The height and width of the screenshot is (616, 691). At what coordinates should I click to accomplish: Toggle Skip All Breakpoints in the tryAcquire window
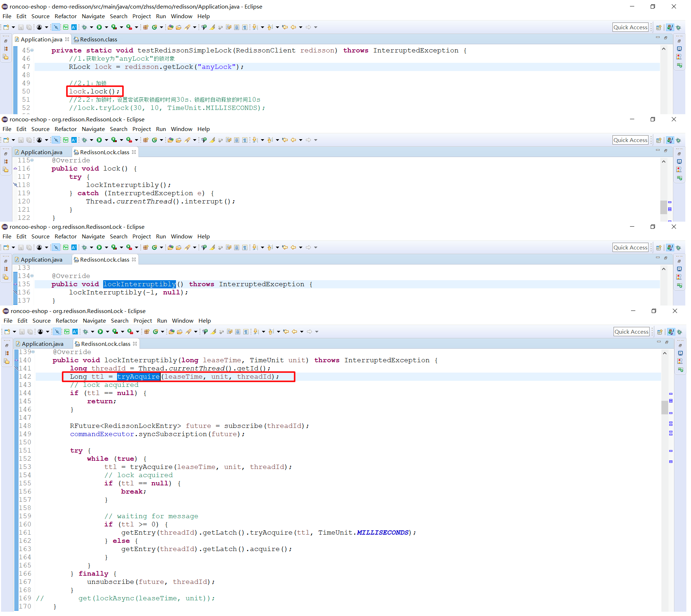click(x=57, y=332)
